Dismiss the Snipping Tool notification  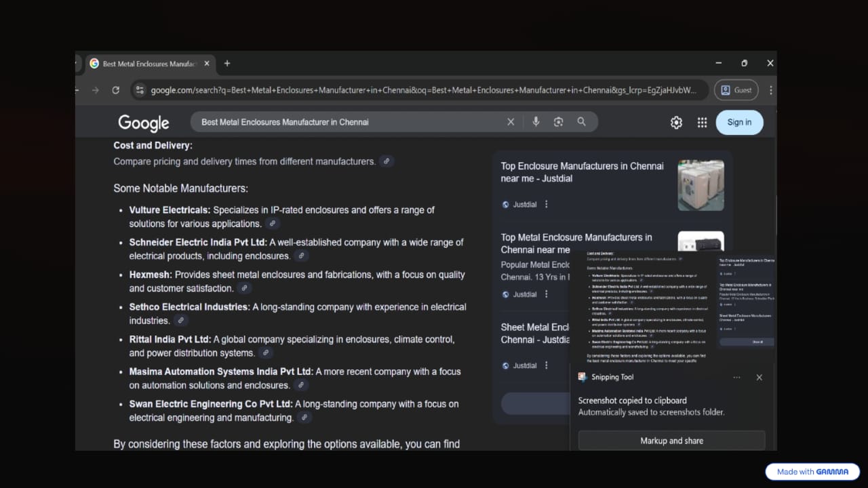click(759, 378)
